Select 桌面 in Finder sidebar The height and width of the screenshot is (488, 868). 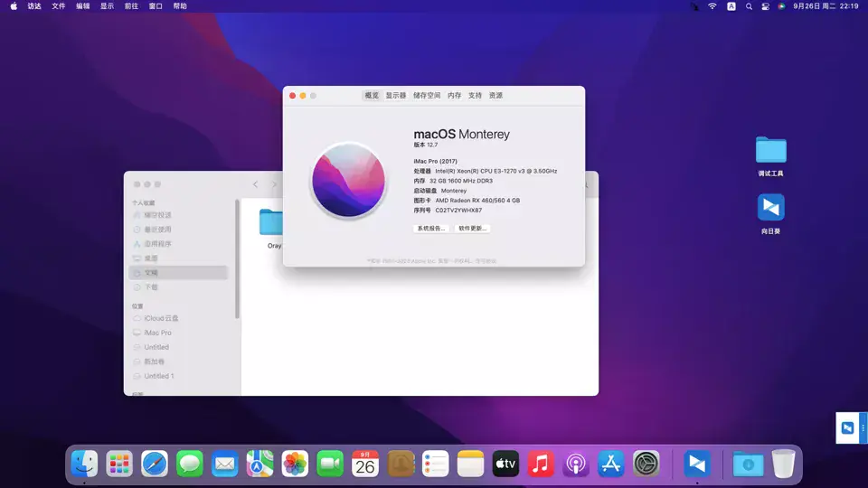(178, 258)
